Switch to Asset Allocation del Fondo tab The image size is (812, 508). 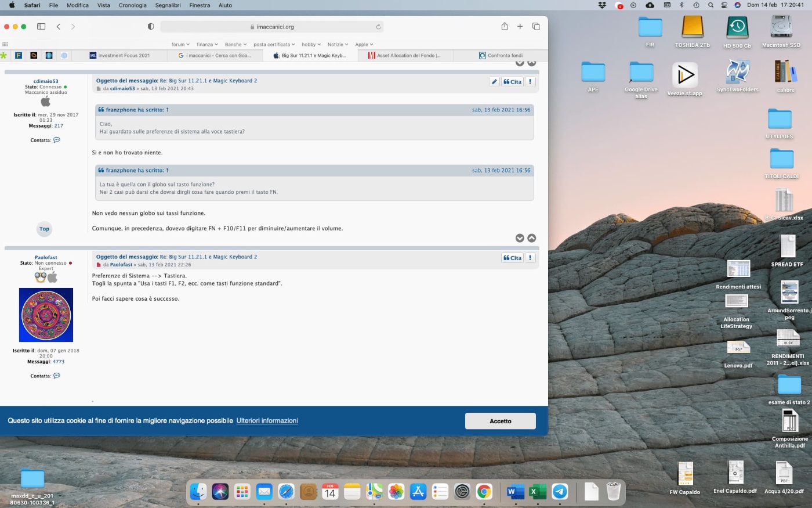[x=404, y=56]
